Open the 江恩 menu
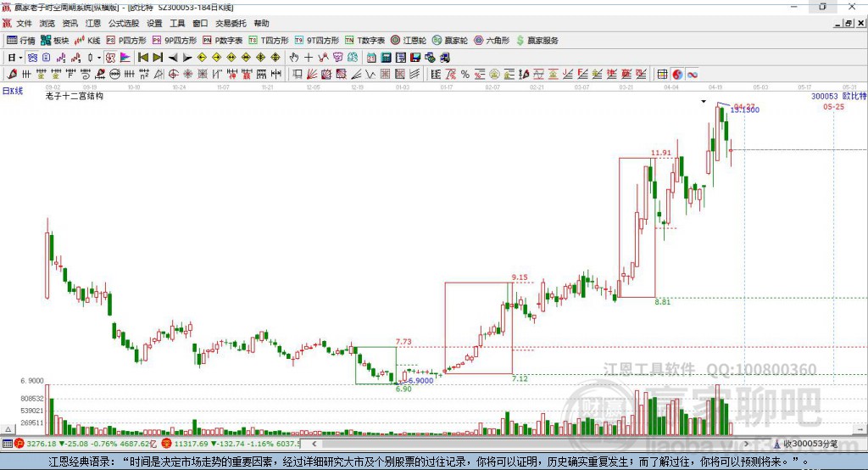 pos(93,23)
